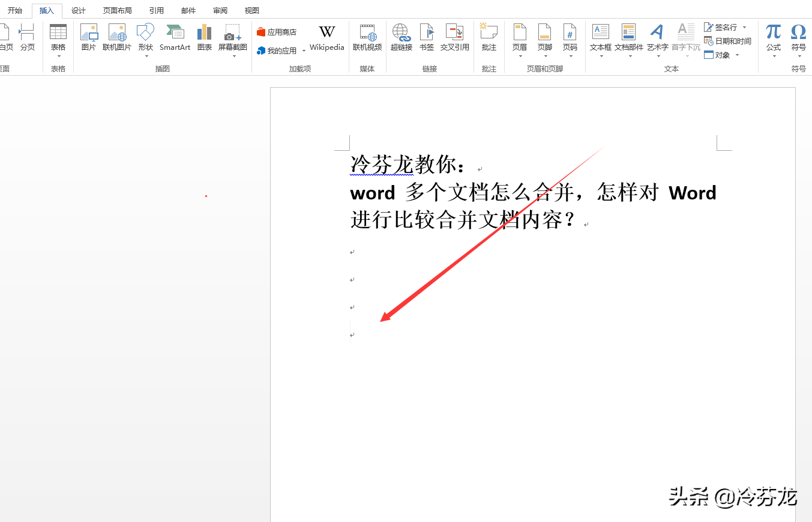
Task: Expand the 我的应用 dropdown arrow
Action: [x=304, y=51]
